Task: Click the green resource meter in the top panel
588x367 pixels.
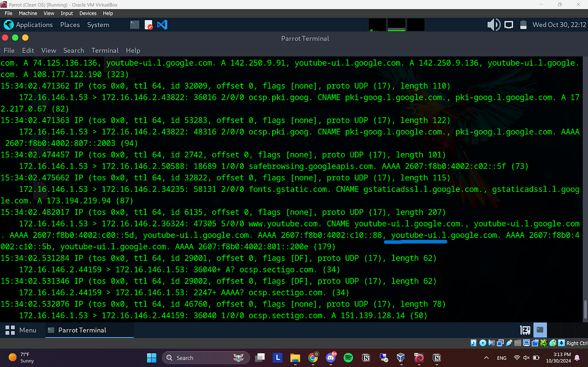Action: [396, 24]
